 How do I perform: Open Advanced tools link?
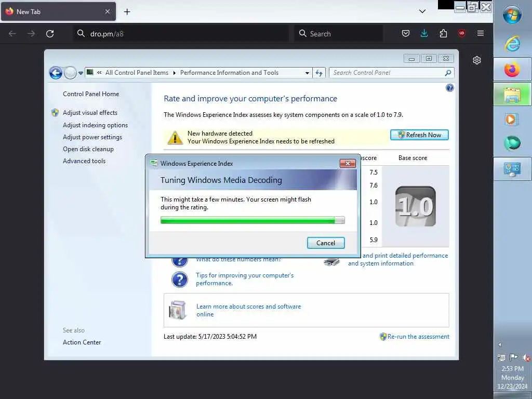click(84, 161)
